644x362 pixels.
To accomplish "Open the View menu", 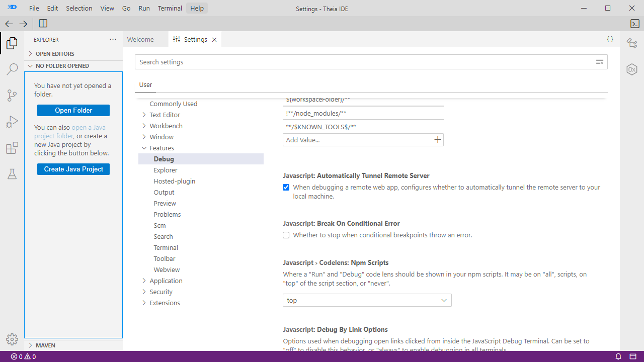I will click(107, 8).
